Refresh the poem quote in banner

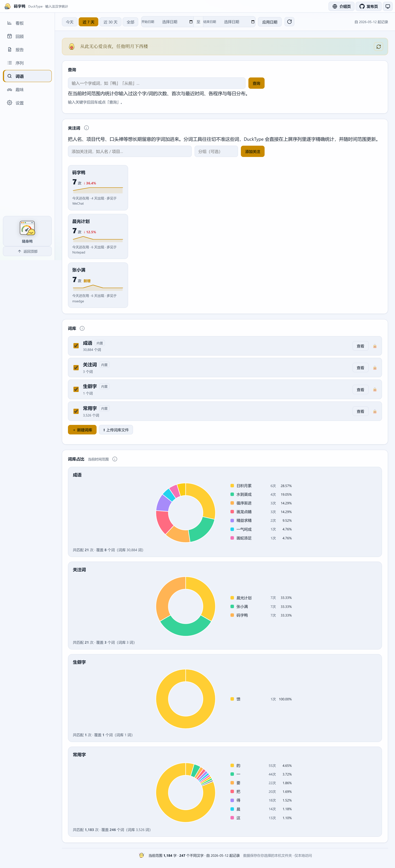tap(379, 47)
